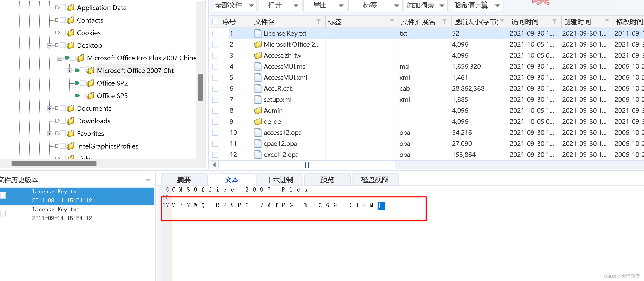Check the Office SP2 tree item checkbox
Image resolution: width=644 pixels, height=281 pixels.
83,83
